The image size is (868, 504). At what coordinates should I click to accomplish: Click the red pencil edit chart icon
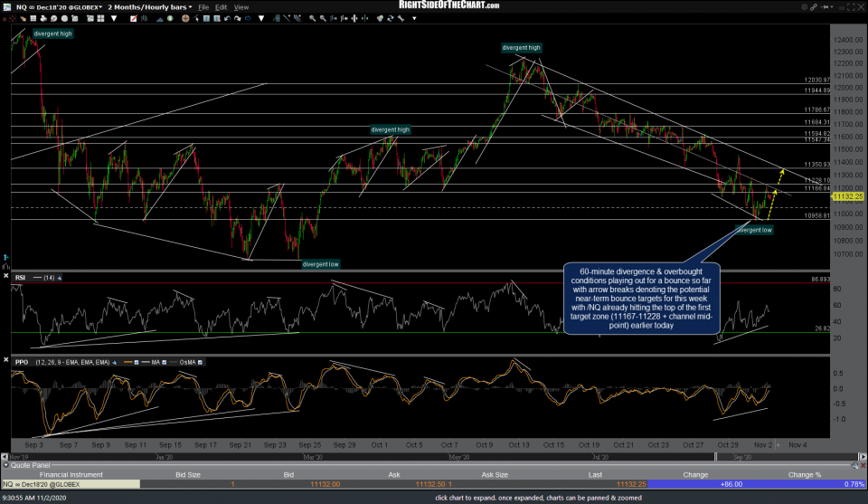point(134,18)
